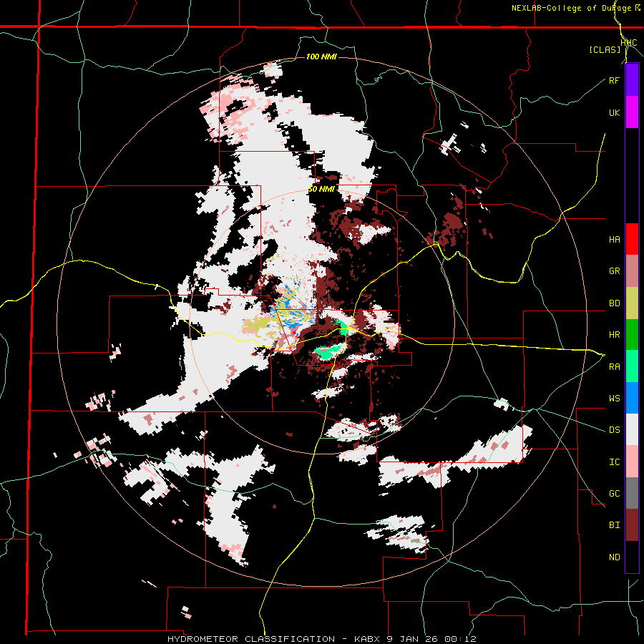The height and width of the screenshot is (644, 644).
Task: Click the [CLAS] legend header
Action: tap(605, 50)
